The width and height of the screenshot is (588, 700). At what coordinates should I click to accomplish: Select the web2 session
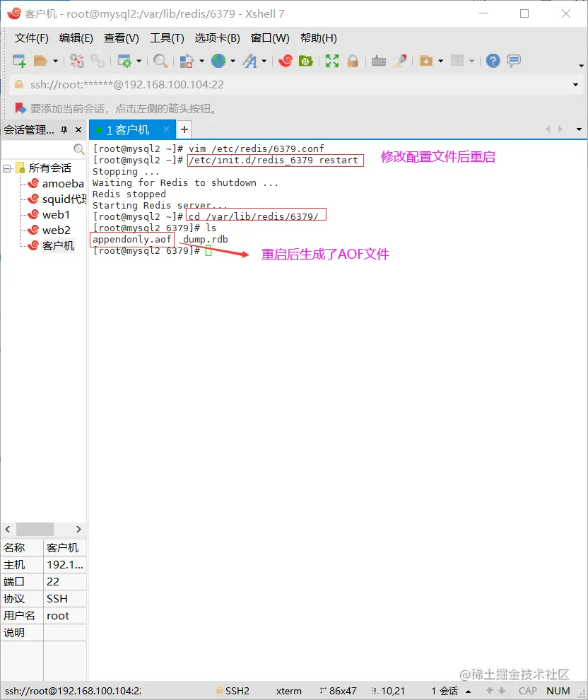[x=49, y=231]
